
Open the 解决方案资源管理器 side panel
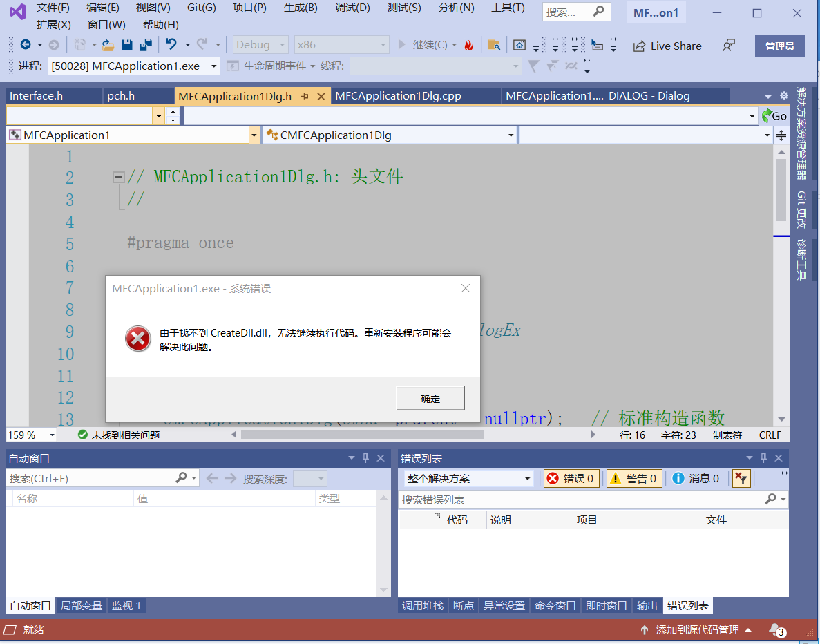(801, 133)
